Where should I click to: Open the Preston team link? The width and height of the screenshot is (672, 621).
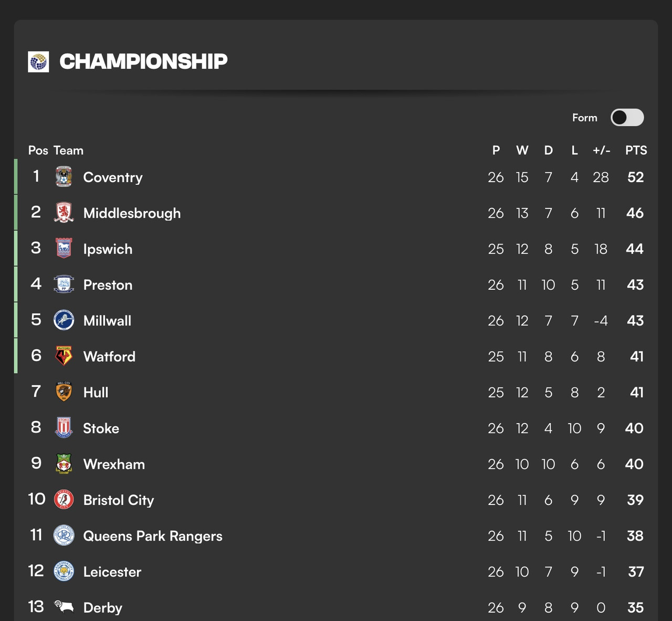[x=108, y=285]
